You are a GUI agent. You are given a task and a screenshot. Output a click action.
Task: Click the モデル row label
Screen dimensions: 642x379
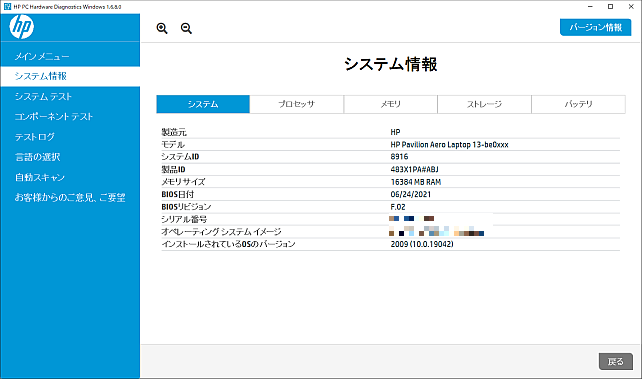(173, 144)
